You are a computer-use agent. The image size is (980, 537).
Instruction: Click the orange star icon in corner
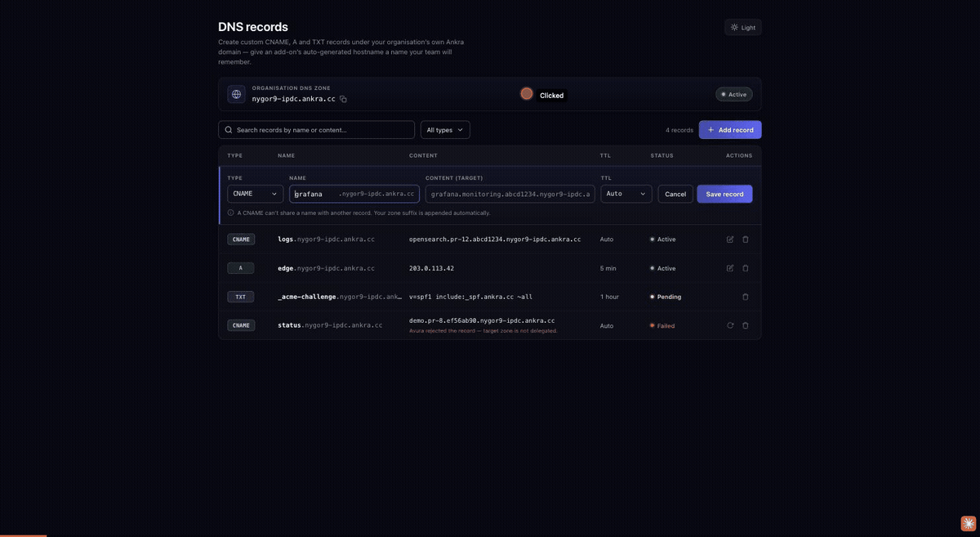(968, 523)
